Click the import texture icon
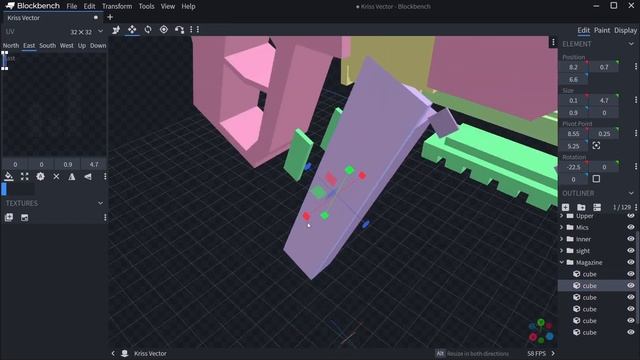This screenshot has height=360, width=640. pyautogui.click(x=9, y=218)
